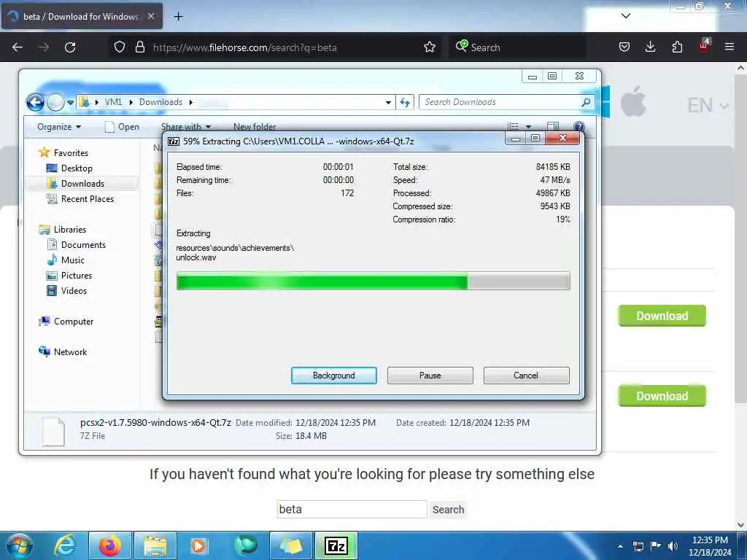Show hidden tray icons arrow
The height and width of the screenshot is (560, 747).
[620, 546]
